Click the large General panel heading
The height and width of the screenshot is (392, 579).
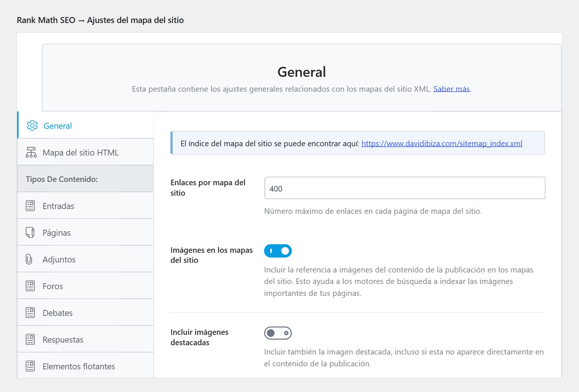(302, 72)
